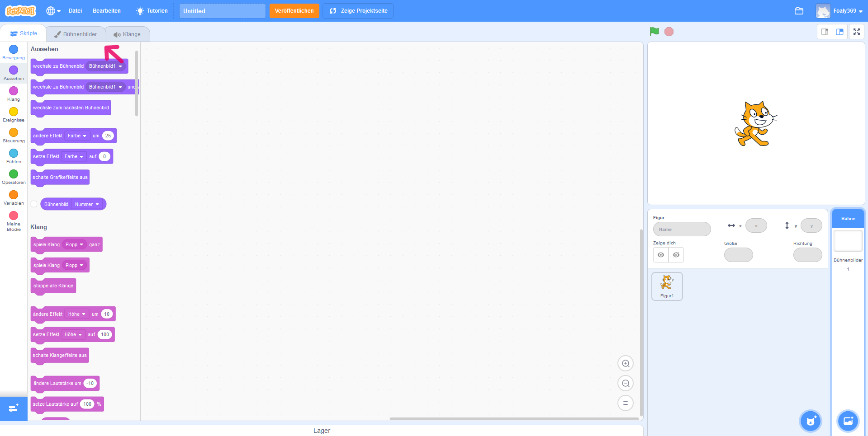Select the Variablen category color circle

click(x=14, y=195)
